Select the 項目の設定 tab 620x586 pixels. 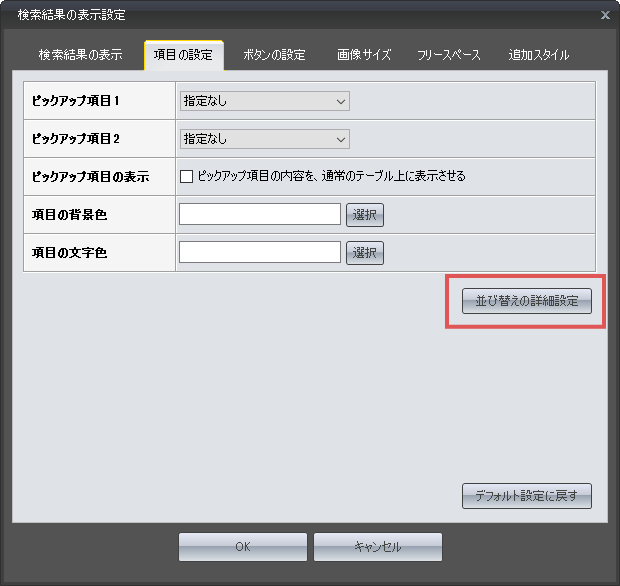[183, 55]
